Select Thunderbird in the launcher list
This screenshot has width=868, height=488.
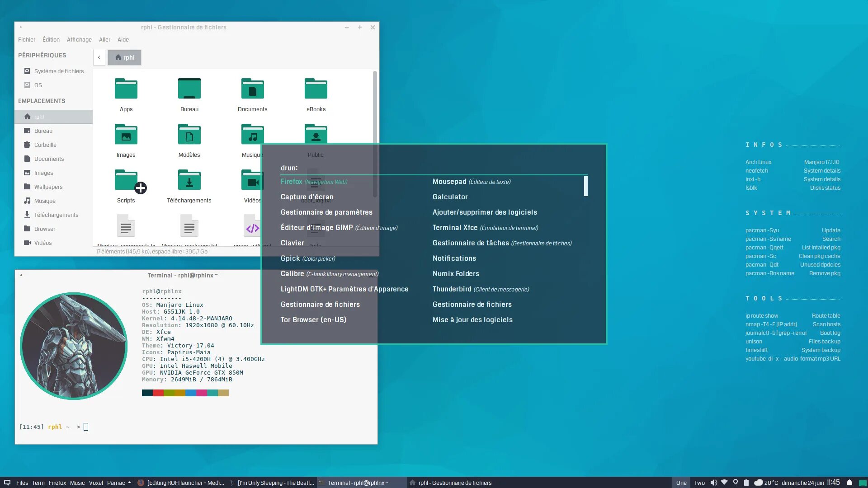click(452, 289)
